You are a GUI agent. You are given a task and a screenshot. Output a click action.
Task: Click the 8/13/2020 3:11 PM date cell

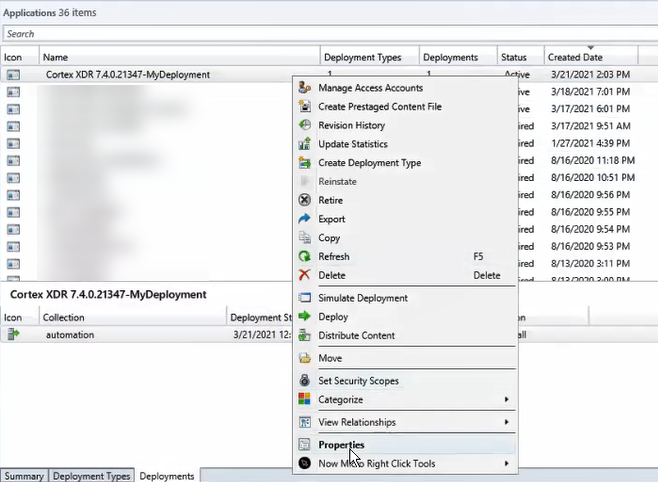point(590,264)
